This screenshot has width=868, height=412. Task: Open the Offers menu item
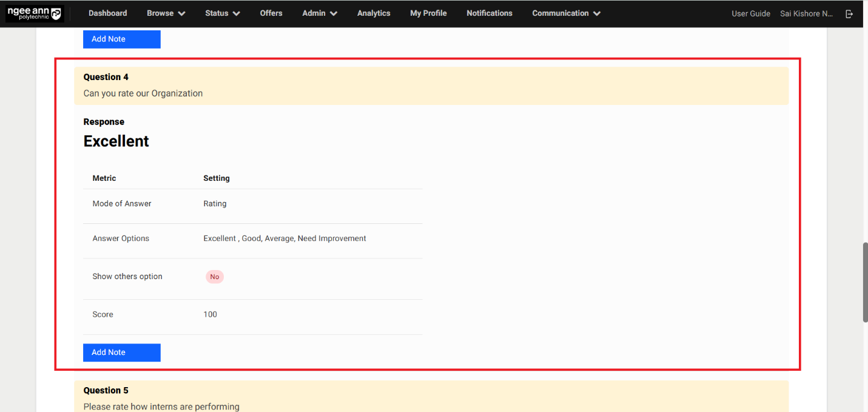pyautogui.click(x=271, y=13)
